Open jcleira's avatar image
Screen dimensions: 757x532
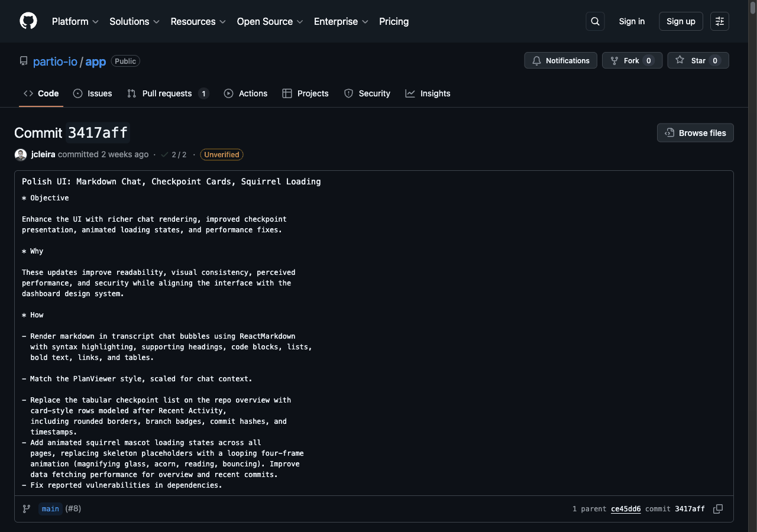tap(21, 154)
